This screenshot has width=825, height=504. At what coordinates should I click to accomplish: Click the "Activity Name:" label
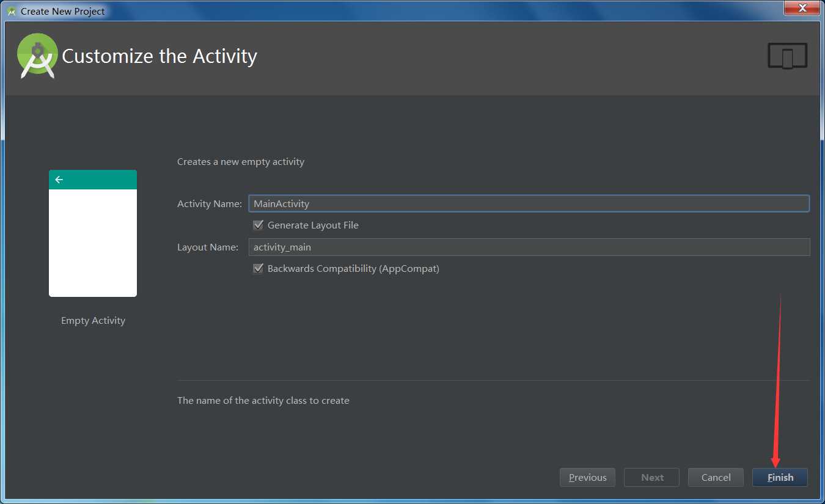(x=210, y=203)
